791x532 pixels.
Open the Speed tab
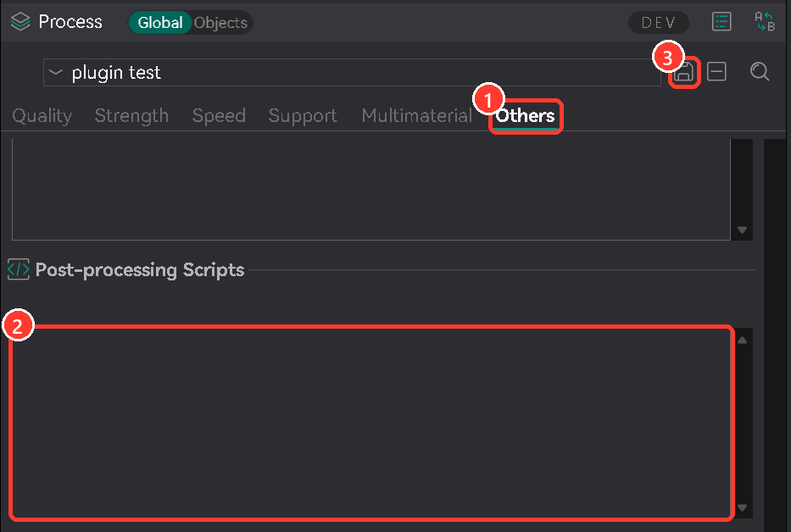[x=219, y=116]
